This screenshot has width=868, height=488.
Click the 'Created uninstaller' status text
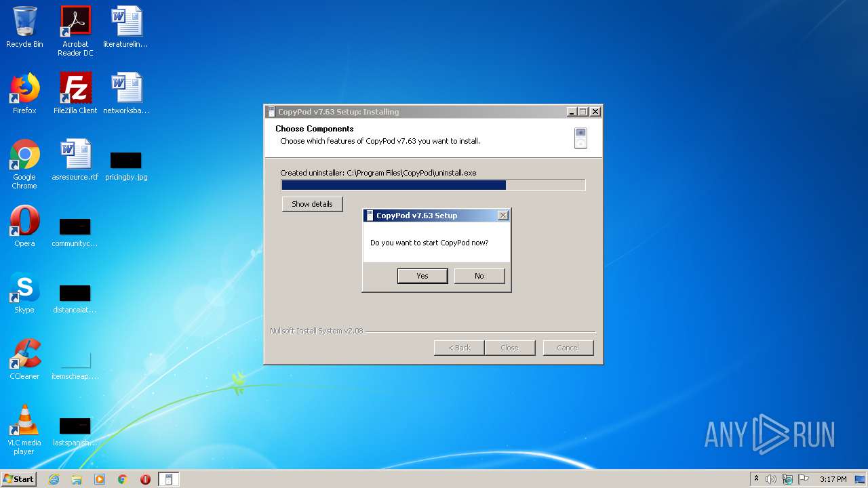click(x=378, y=173)
